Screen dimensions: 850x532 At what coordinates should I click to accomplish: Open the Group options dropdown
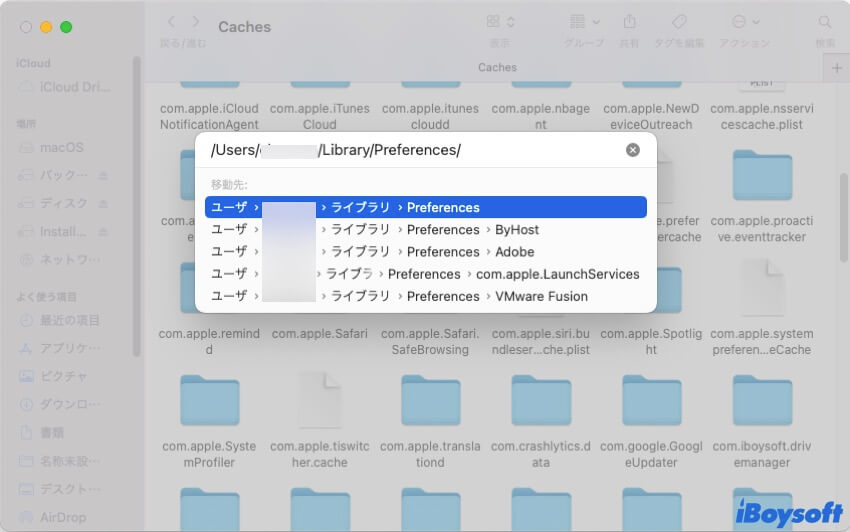click(x=584, y=22)
